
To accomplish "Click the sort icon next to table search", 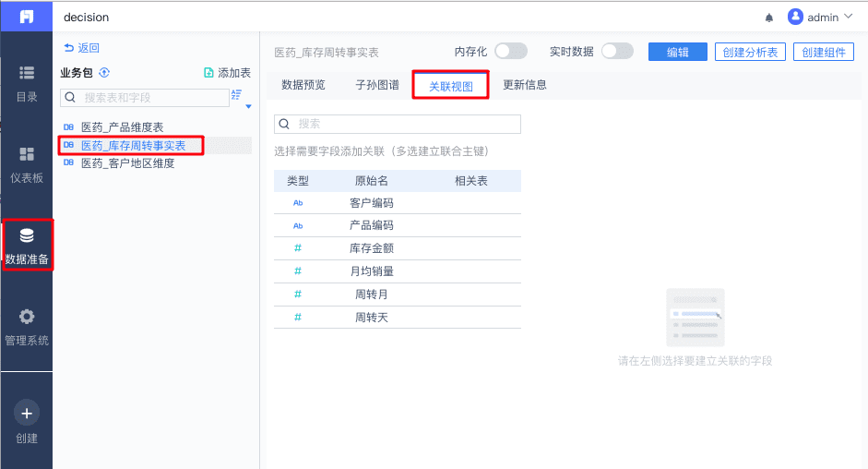I will 237,95.
